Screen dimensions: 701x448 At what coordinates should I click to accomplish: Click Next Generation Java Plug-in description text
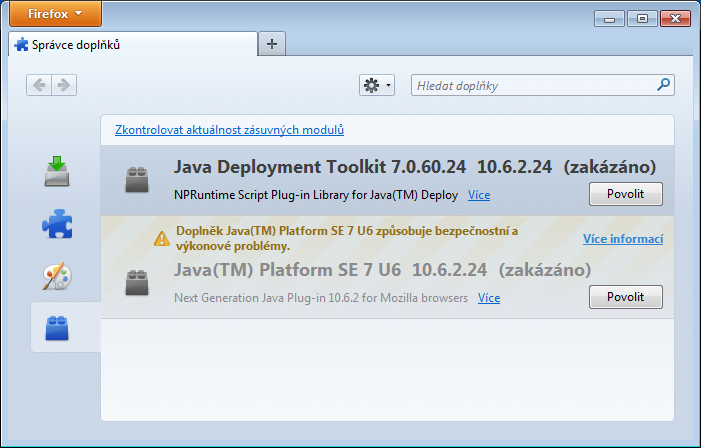(321, 298)
